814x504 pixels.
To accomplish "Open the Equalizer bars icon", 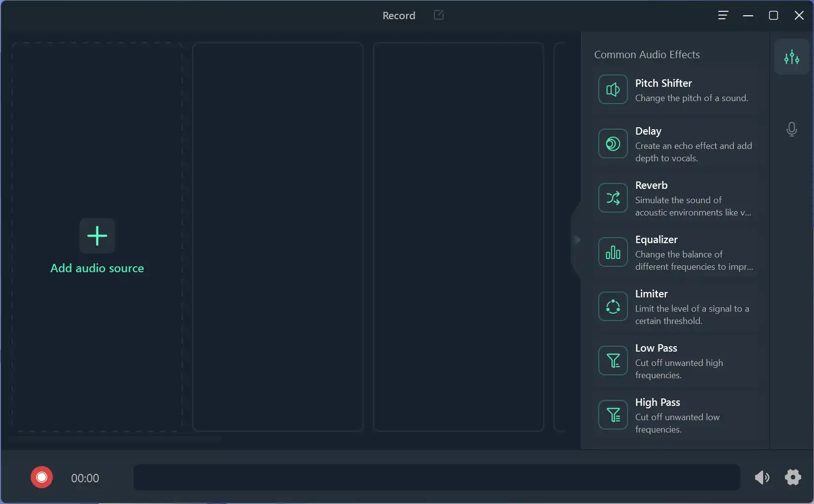I will point(613,252).
